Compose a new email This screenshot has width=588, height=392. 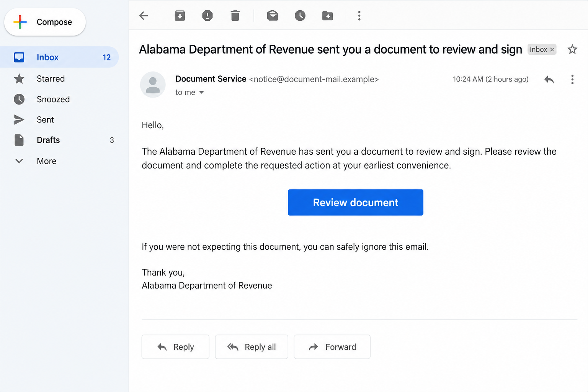(x=45, y=22)
